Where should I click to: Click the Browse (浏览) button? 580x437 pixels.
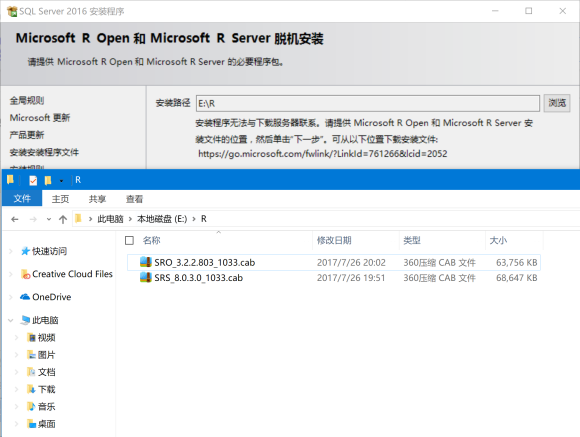coord(557,103)
